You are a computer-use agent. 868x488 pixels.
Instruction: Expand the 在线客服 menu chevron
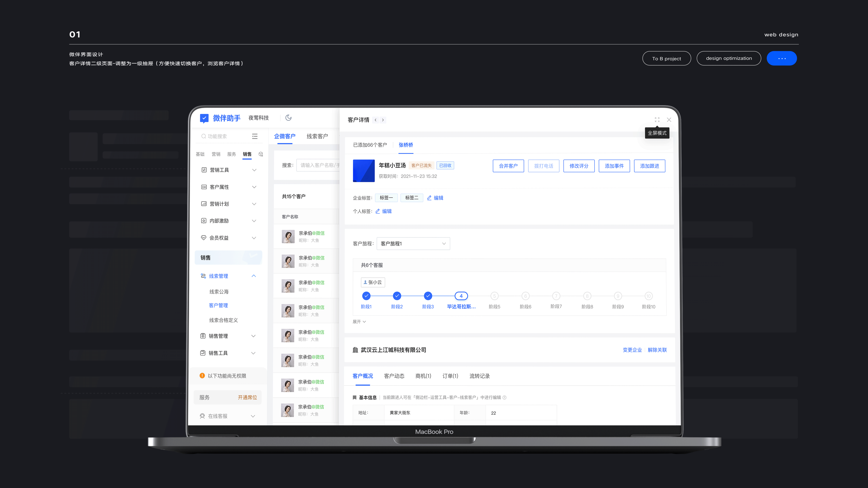pyautogui.click(x=253, y=416)
